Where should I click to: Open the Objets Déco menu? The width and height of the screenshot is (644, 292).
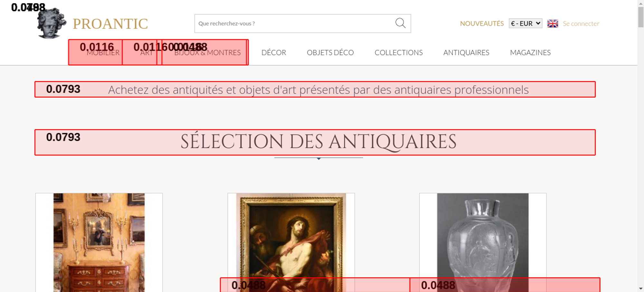tap(330, 52)
